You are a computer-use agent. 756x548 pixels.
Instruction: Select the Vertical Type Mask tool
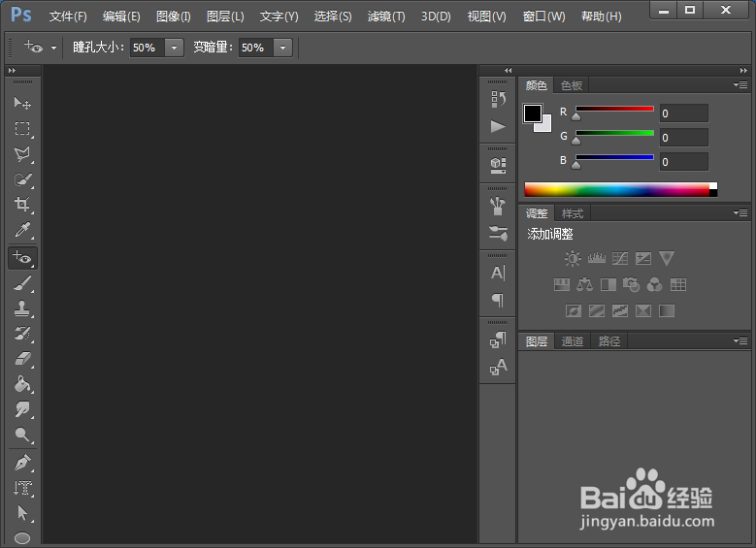[x=22, y=488]
